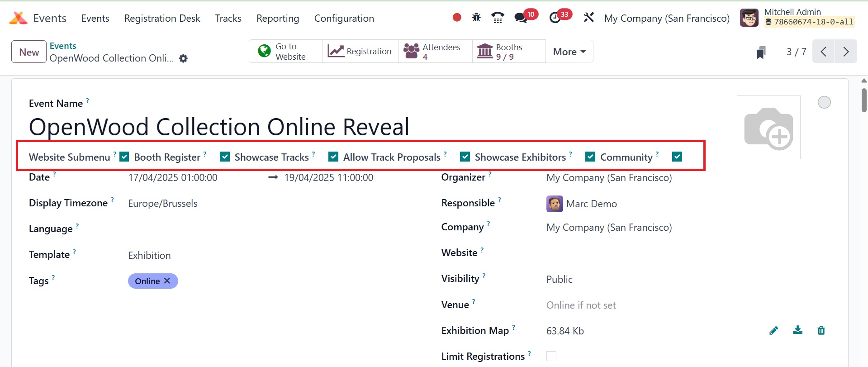Toggle the Showcase Tracks checkbox
The image size is (868, 367).
click(333, 157)
